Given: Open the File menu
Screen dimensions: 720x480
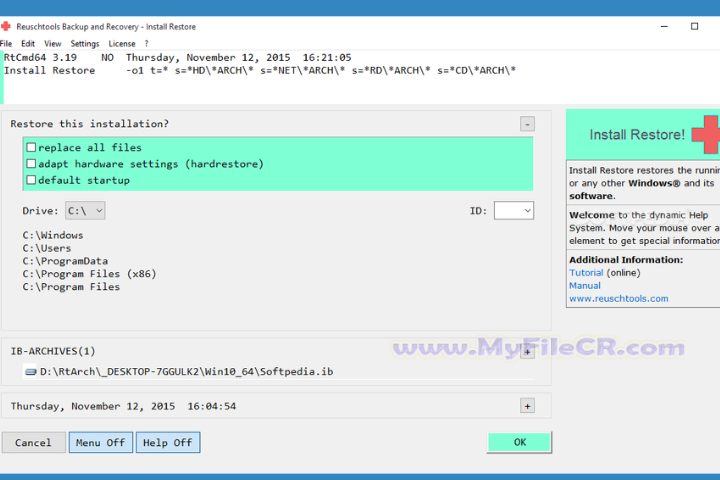Looking at the screenshot, I should [x=6, y=44].
